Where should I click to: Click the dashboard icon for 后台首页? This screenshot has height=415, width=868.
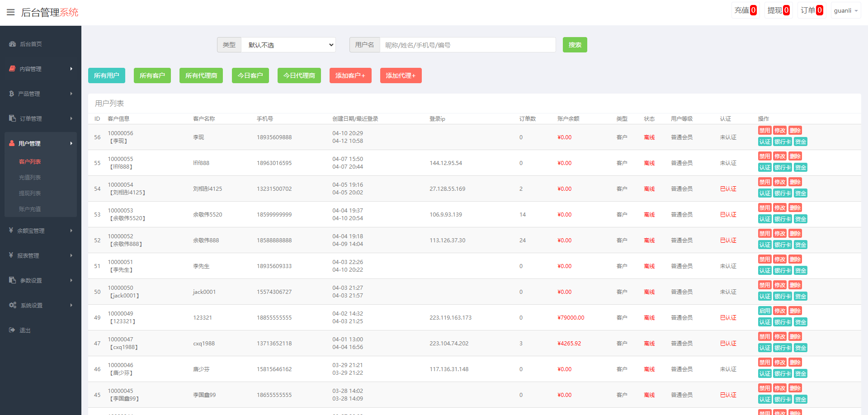coord(12,44)
